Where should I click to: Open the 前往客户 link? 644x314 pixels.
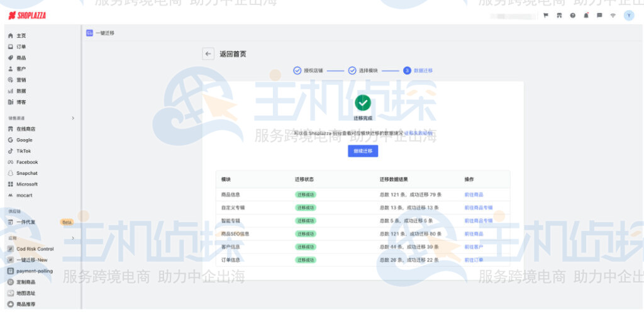point(474,247)
